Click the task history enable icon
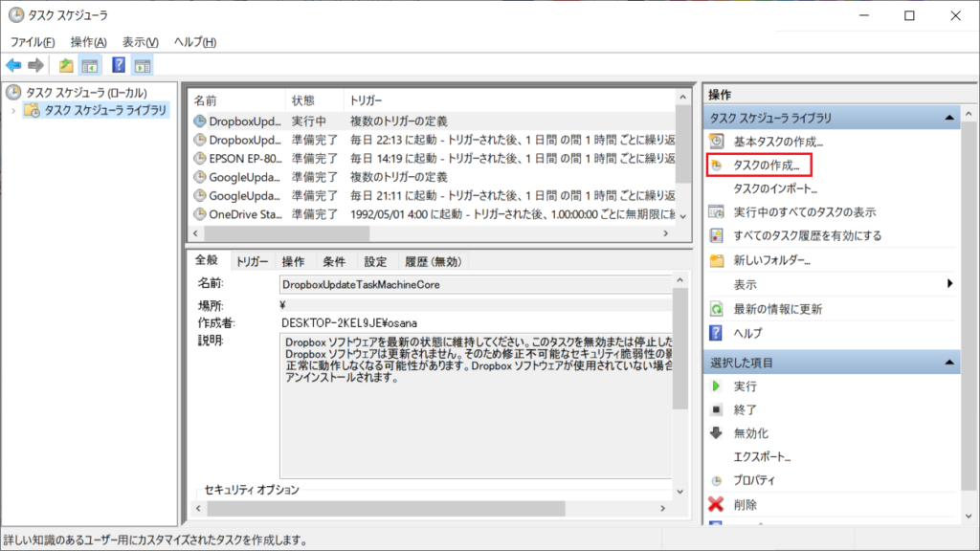Image resolution: width=980 pixels, height=551 pixels. coord(716,235)
